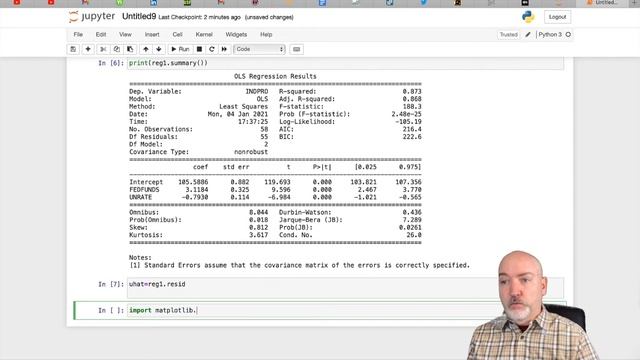Image resolution: width=640 pixels, height=360 pixels.
Task: Open the Insert menu
Action: pyautogui.click(x=152, y=35)
